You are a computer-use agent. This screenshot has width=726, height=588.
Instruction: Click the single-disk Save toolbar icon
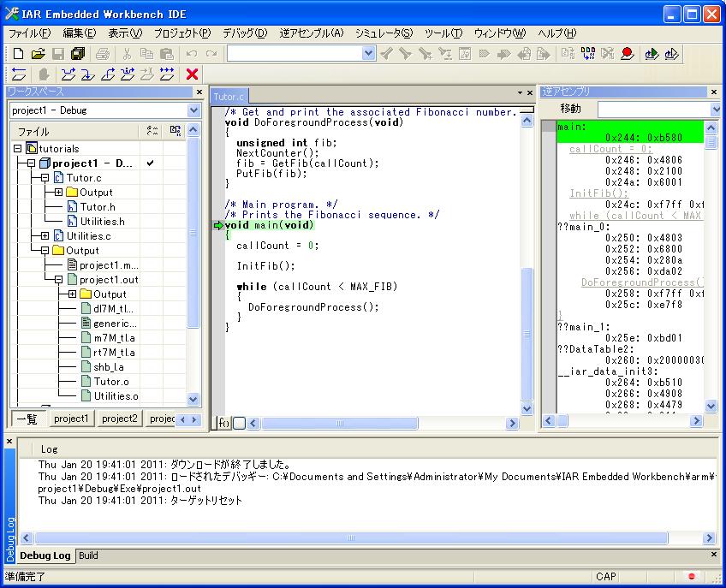(x=58, y=54)
